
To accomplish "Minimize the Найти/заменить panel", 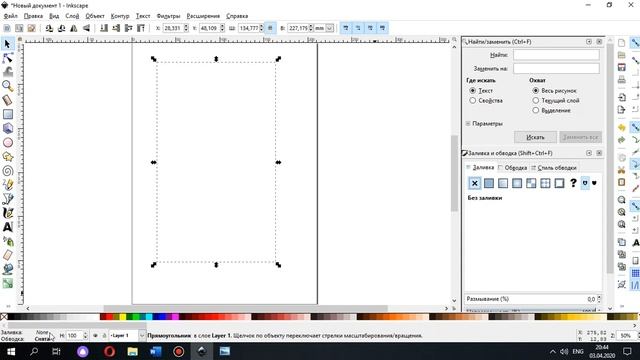I will click(589, 42).
